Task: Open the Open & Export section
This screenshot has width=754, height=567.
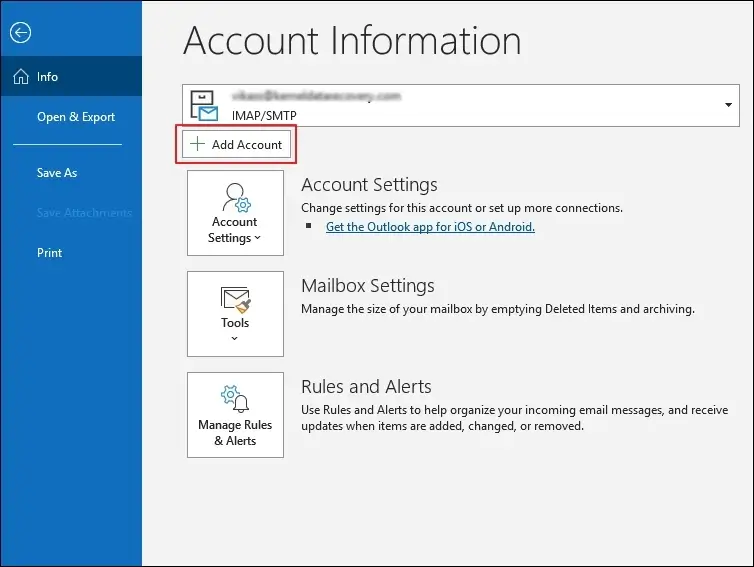Action: click(x=76, y=117)
